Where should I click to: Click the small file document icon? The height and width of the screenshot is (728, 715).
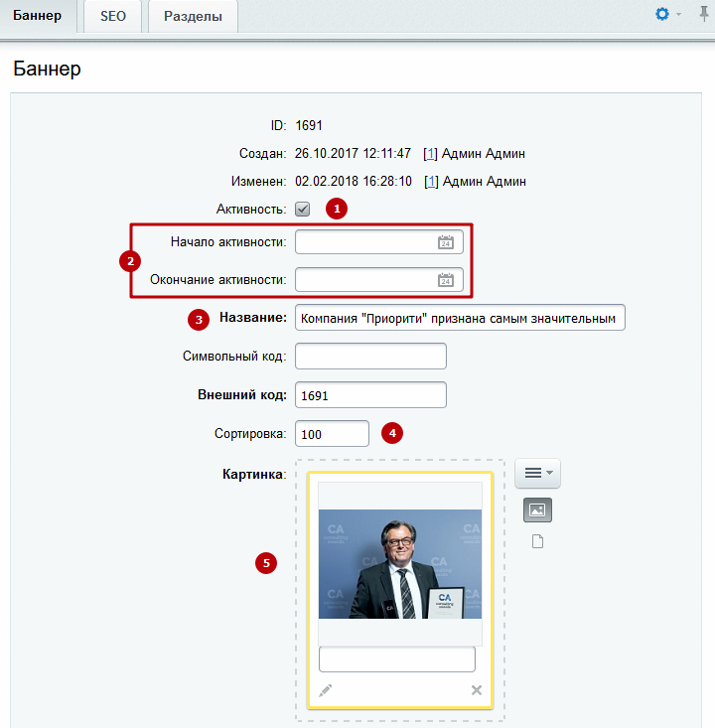tap(537, 541)
